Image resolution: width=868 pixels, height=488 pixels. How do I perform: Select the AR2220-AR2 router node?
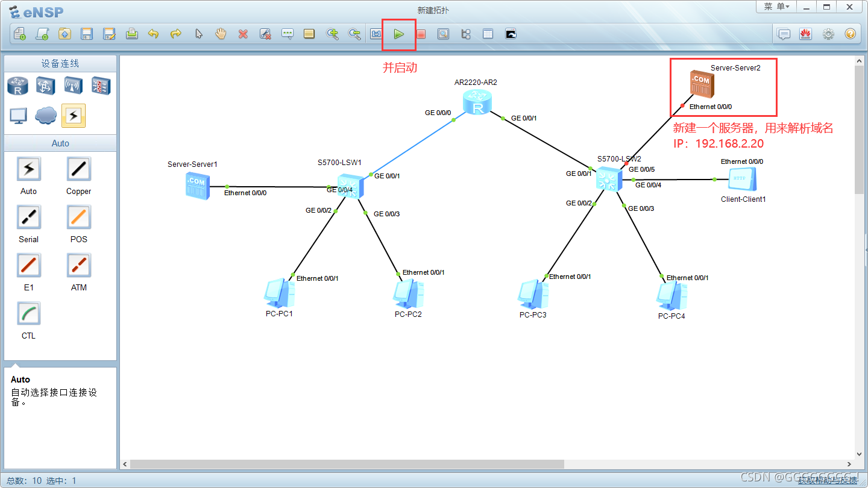pyautogui.click(x=477, y=102)
